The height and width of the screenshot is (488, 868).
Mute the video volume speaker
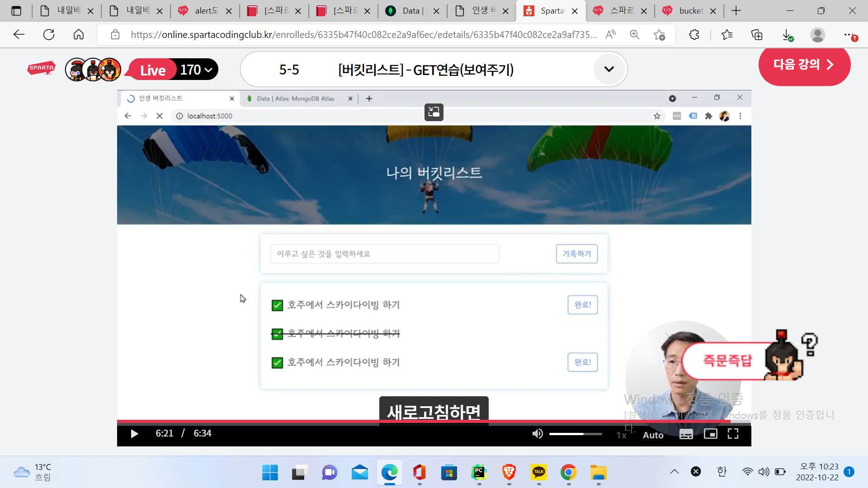click(x=537, y=434)
